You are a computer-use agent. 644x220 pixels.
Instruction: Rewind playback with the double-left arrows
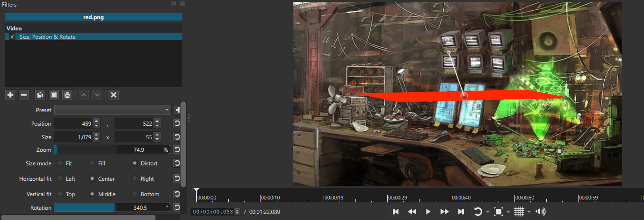412,212
